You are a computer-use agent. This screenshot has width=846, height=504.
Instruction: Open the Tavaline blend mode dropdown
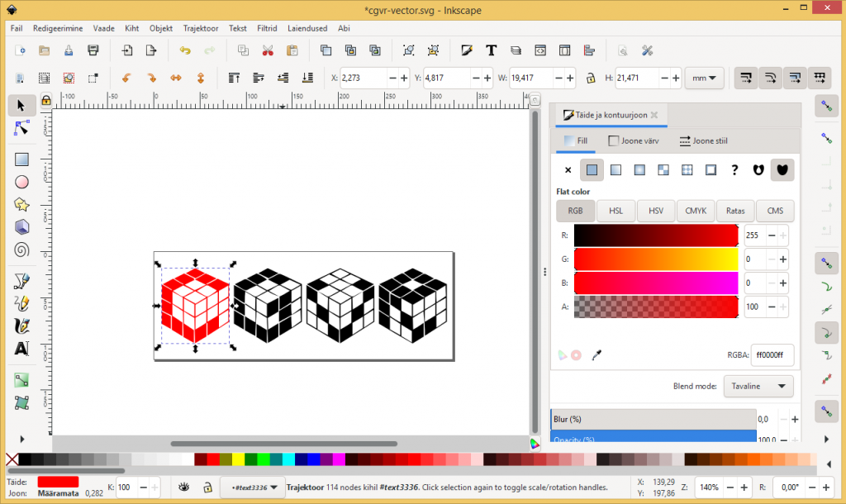[x=758, y=386]
